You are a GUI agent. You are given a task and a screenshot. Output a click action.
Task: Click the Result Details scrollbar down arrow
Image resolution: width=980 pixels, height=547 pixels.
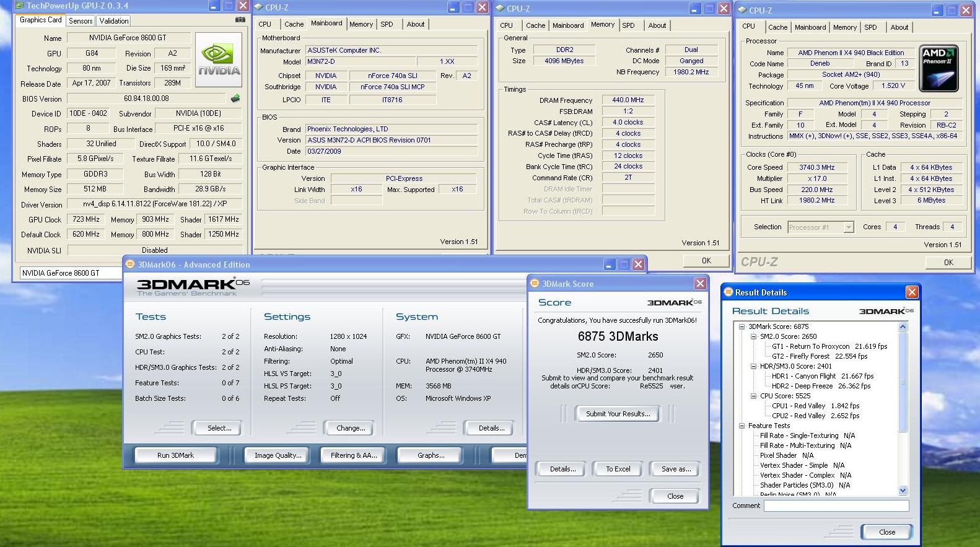tap(903, 490)
